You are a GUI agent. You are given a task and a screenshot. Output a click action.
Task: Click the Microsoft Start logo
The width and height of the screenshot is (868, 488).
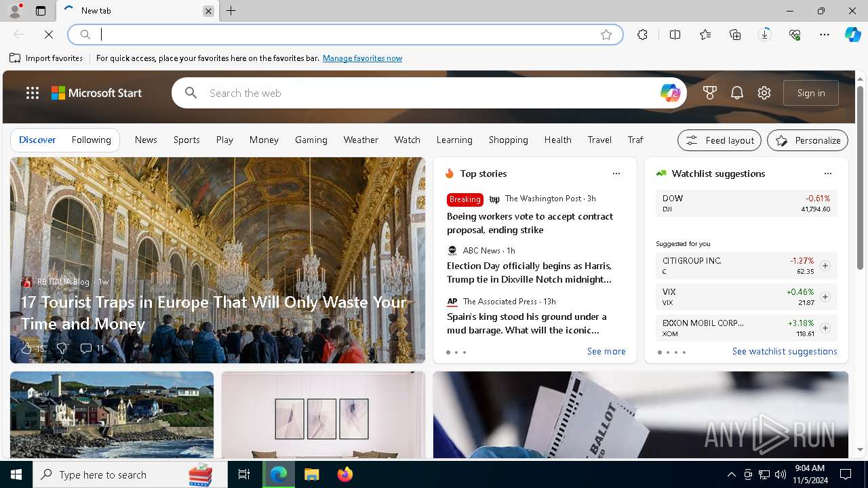97,93
